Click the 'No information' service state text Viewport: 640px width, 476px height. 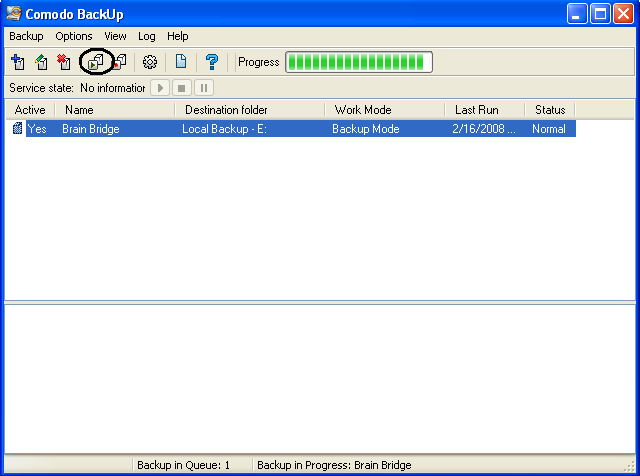point(113,88)
